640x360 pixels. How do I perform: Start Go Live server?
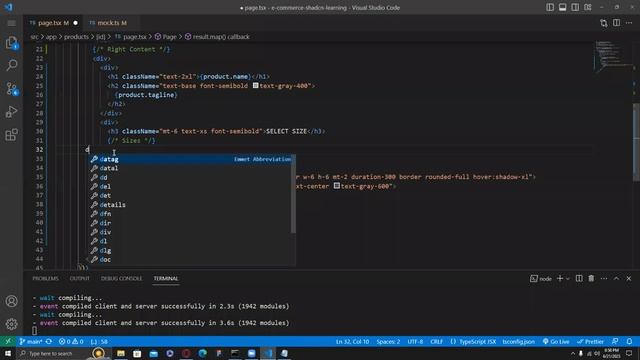coord(556,342)
